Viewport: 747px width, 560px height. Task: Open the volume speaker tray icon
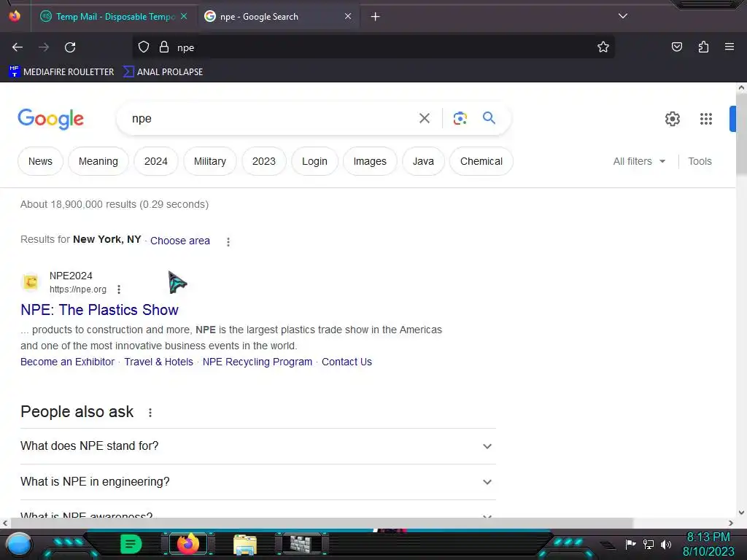(665, 544)
